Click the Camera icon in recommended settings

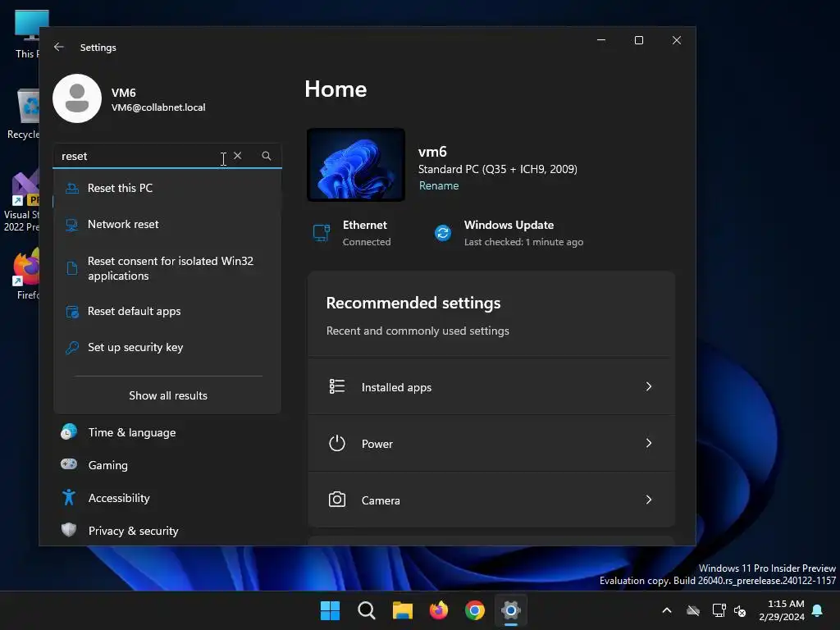(337, 500)
